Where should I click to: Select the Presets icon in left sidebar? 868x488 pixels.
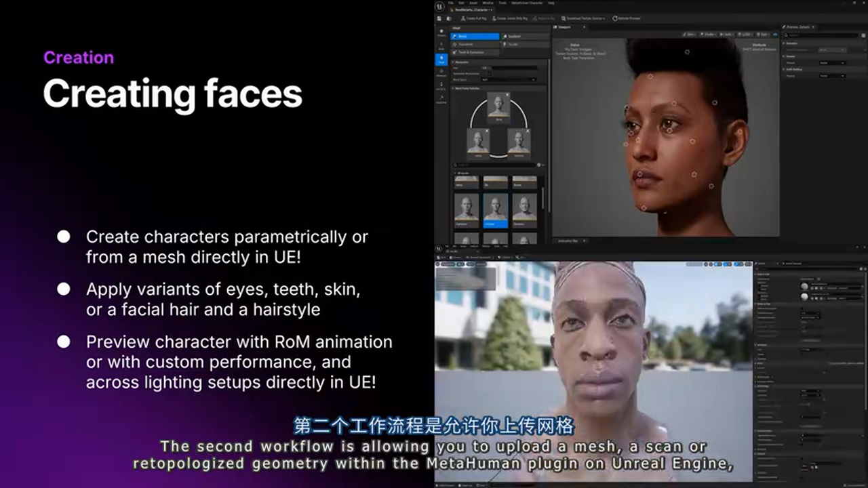click(x=441, y=32)
